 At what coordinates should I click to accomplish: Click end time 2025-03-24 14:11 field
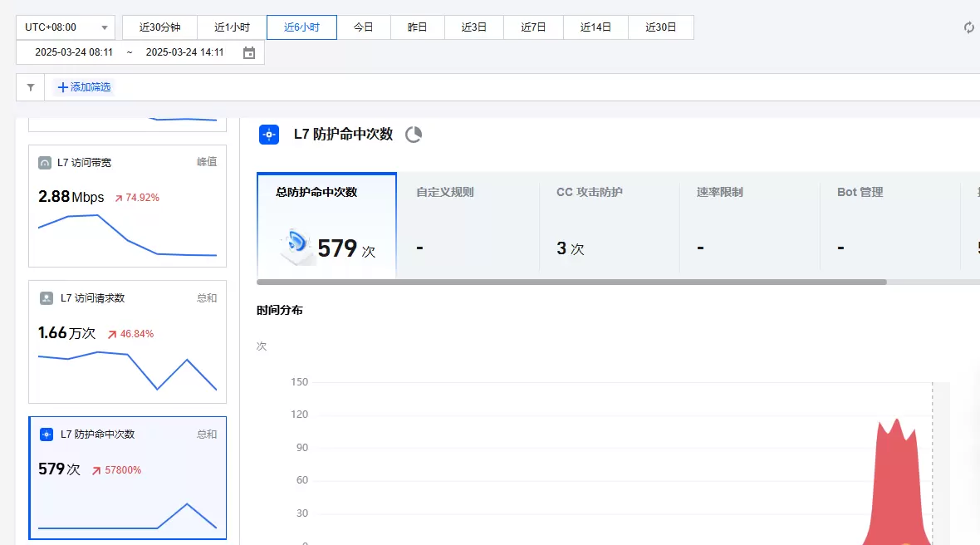tap(185, 52)
